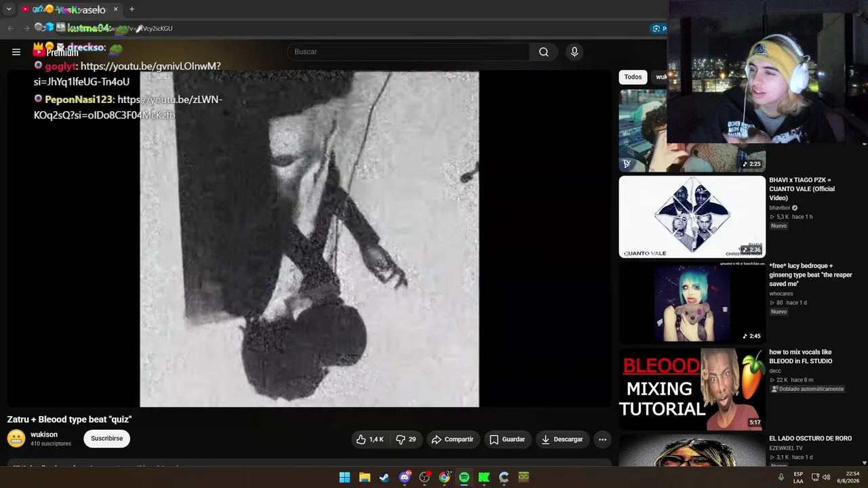Screen dimensions: 868x488
Task: Start voice search with the microphone icon
Action: (574, 52)
